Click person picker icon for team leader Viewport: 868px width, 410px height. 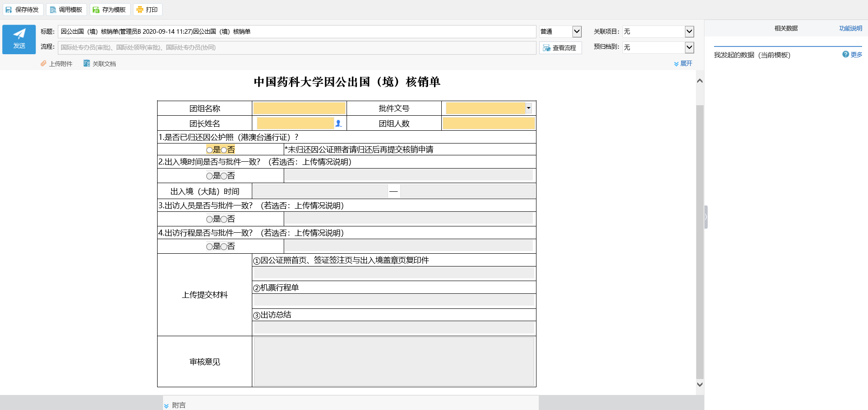(338, 123)
